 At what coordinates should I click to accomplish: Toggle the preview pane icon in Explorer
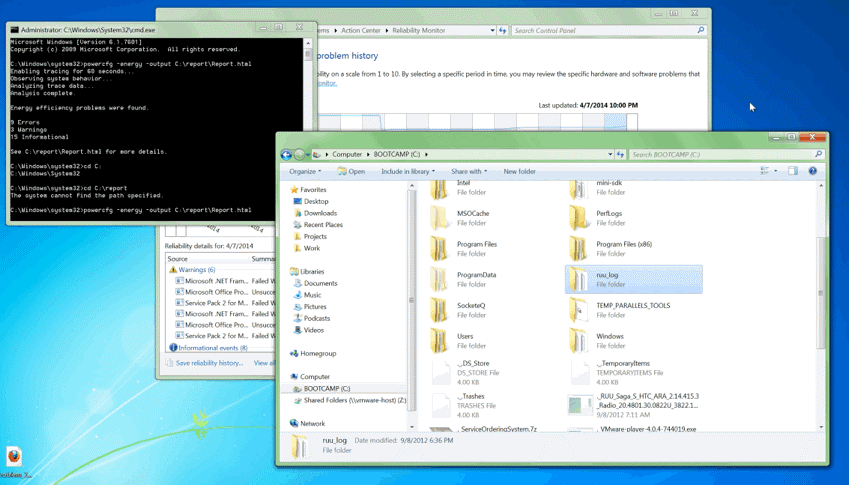pyautogui.click(x=793, y=171)
